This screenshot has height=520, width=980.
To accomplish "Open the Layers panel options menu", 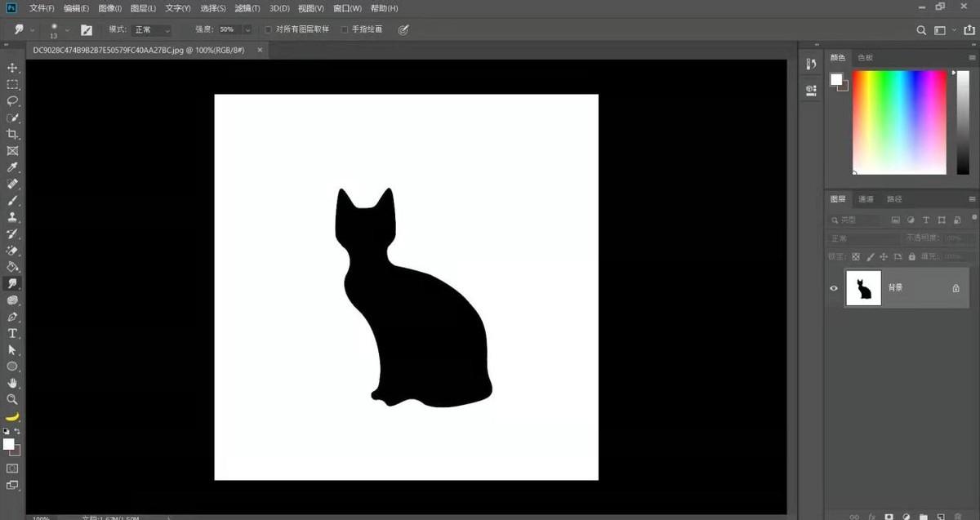I will (x=972, y=199).
